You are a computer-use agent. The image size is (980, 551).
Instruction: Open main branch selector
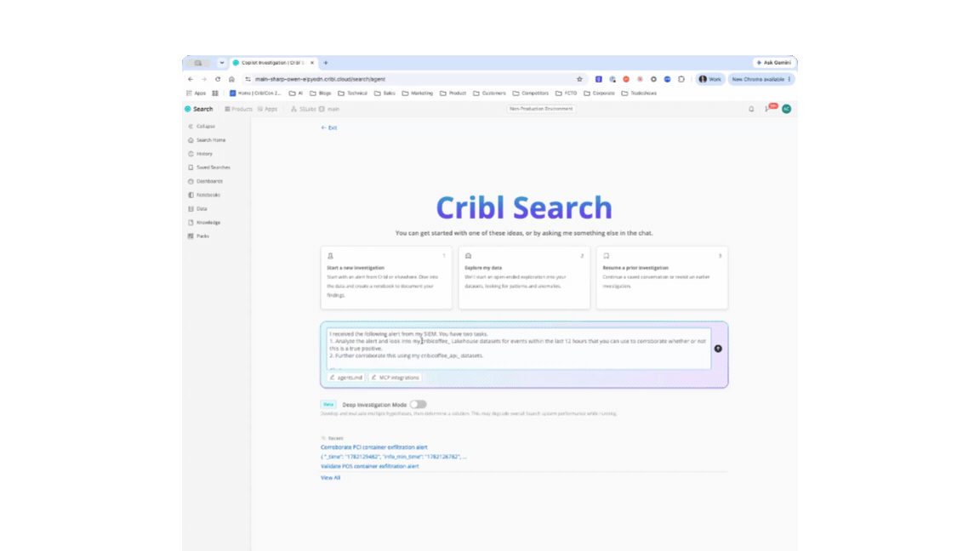(329, 109)
